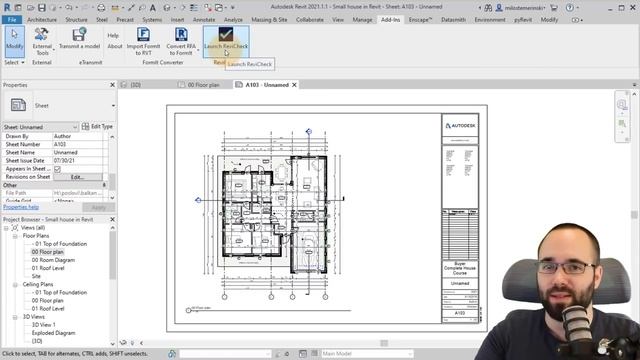The image size is (640, 360).
Task: Click the Project Browser vertical scrollbar
Action: tap(113, 256)
